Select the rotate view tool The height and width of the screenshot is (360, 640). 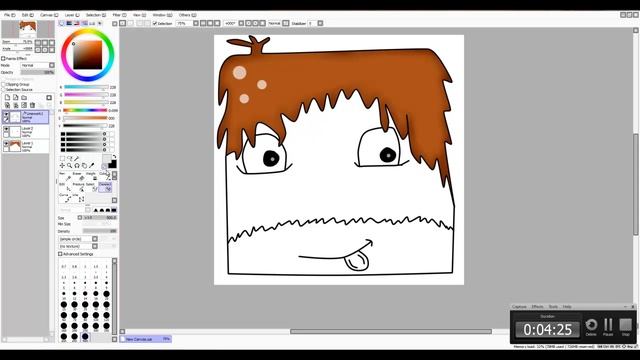[x=77, y=166]
